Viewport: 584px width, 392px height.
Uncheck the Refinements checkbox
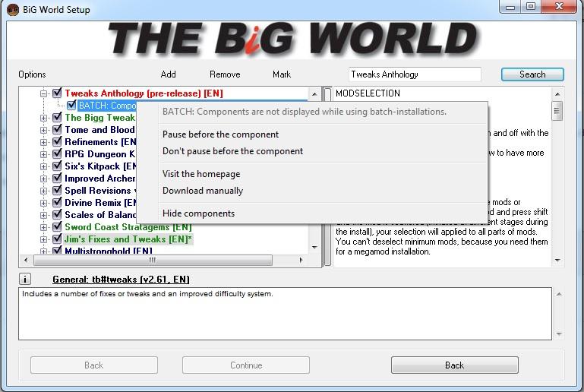click(x=57, y=141)
